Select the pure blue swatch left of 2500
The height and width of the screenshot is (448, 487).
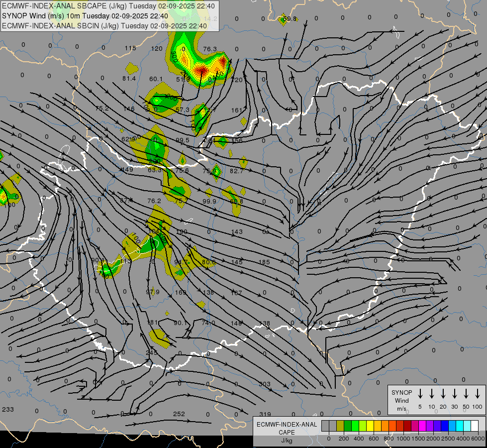click(444, 426)
